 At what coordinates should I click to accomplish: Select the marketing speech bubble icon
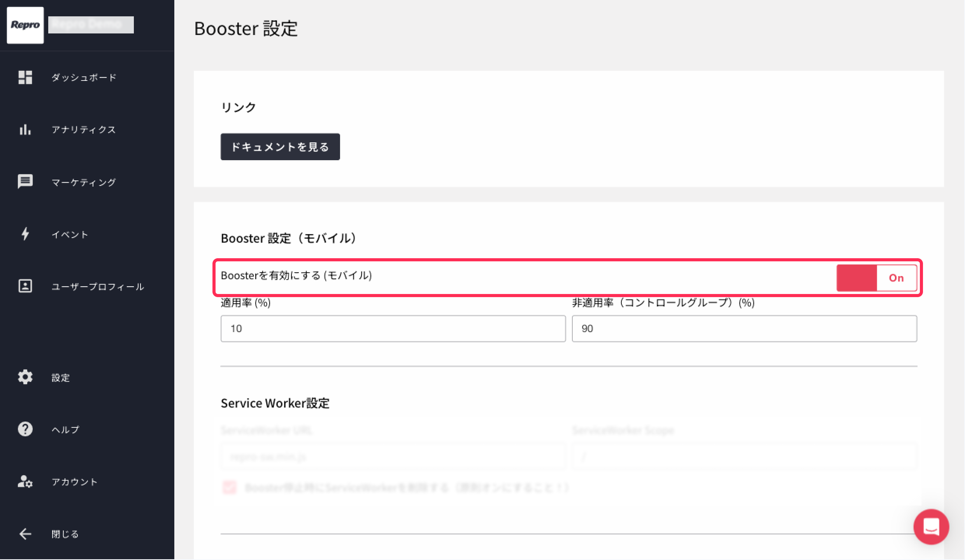point(25,182)
